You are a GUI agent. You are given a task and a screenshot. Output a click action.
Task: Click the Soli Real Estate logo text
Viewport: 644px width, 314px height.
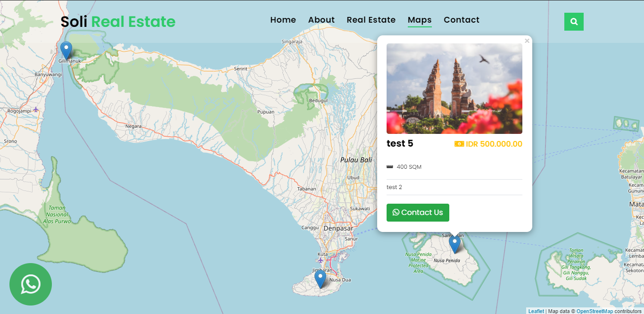point(117,21)
